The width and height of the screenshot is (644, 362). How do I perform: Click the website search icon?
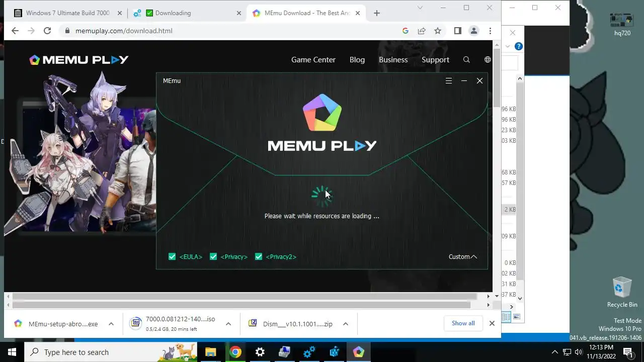[x=466, y=59]
